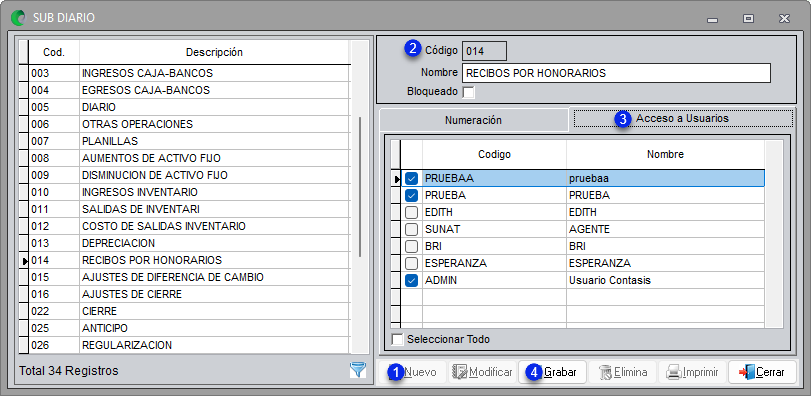The height and width of the screenshot is (396, 811).
Task: Click the Descripción column header
Action: tap(214, 52)
